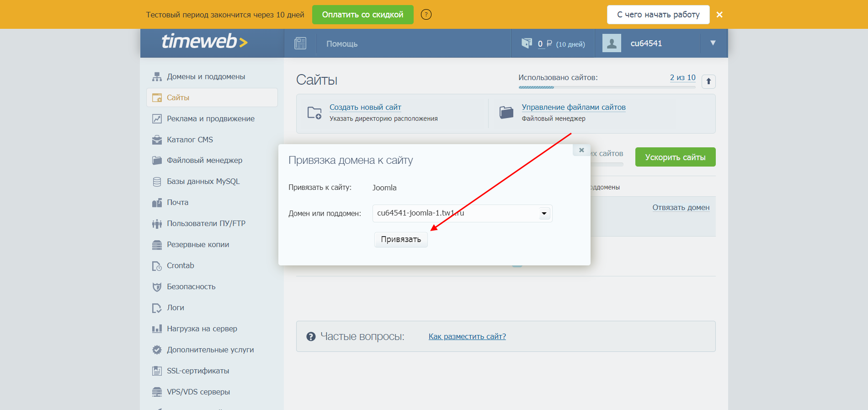Click the timeweb logo
This screenshot has height=410, width=868.
point(204,42)
